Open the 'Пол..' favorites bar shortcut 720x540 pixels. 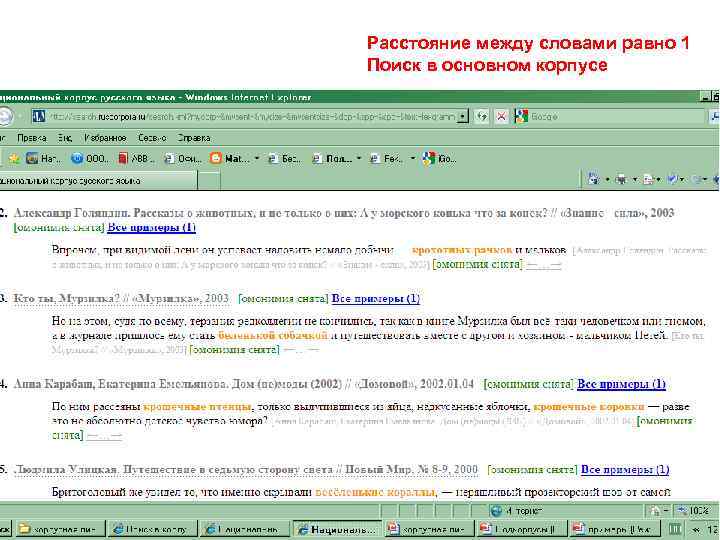(x=332, y=159)
